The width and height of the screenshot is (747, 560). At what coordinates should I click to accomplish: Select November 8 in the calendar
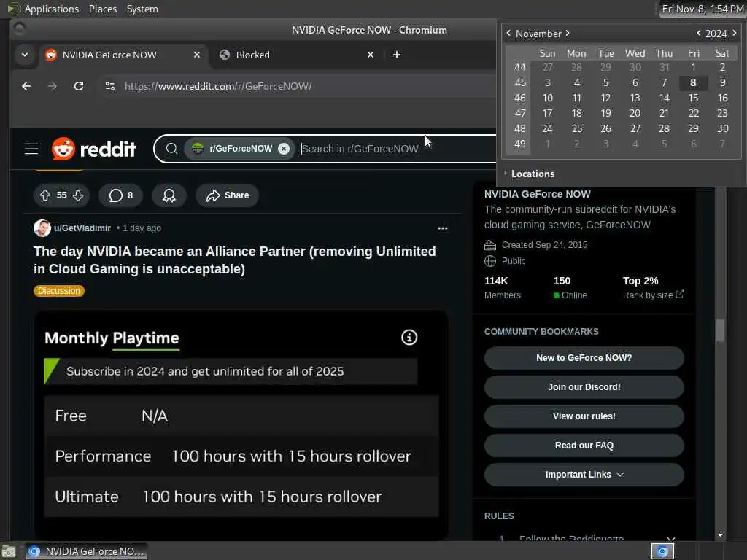pos(693,82)
